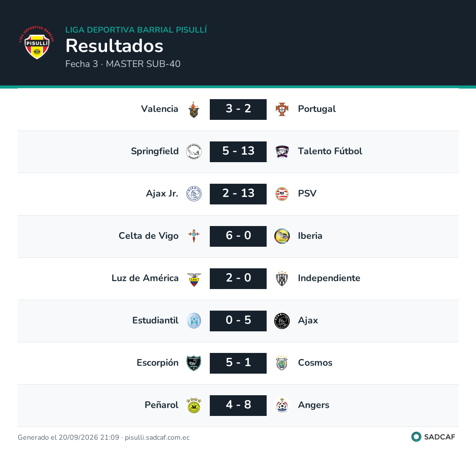Click the Portugal team crest
The image size is (476, 460).
pyautogui.click(x=282, y=109)
